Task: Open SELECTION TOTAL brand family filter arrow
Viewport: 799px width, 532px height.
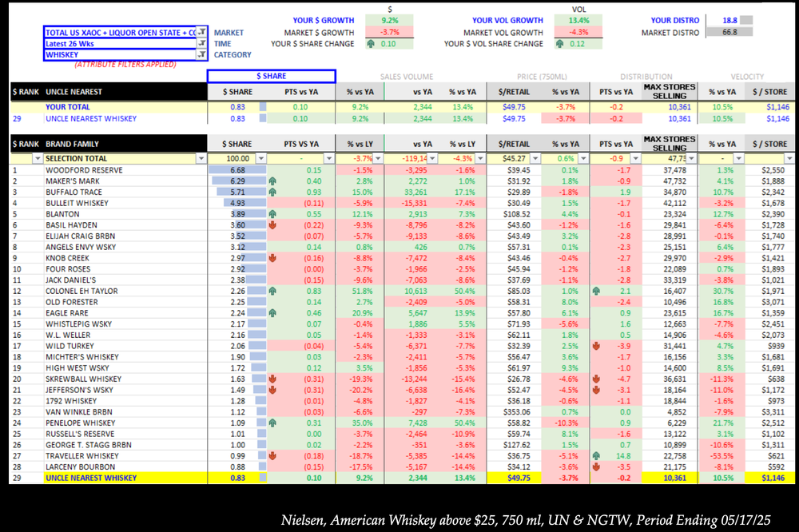Action: coord(201,158)
